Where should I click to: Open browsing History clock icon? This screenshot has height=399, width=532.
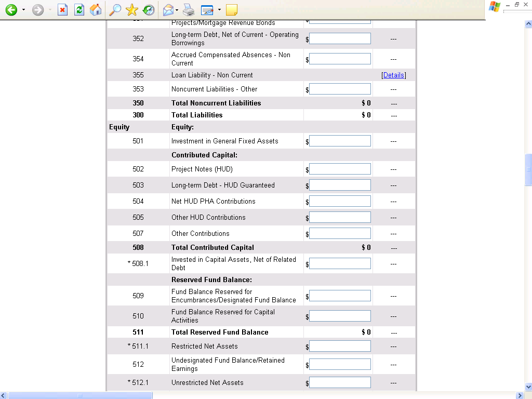tap(149, 10)
